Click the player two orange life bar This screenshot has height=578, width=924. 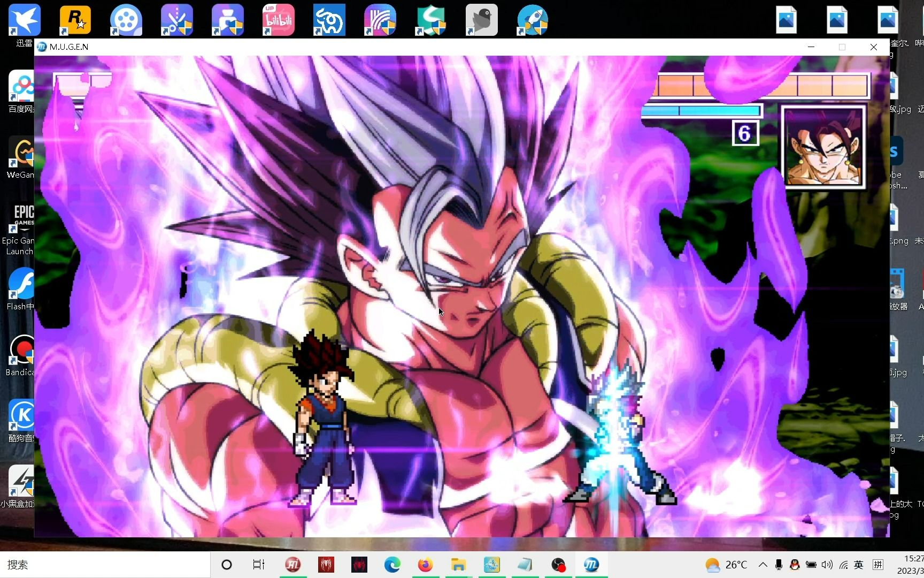[762, 86]
